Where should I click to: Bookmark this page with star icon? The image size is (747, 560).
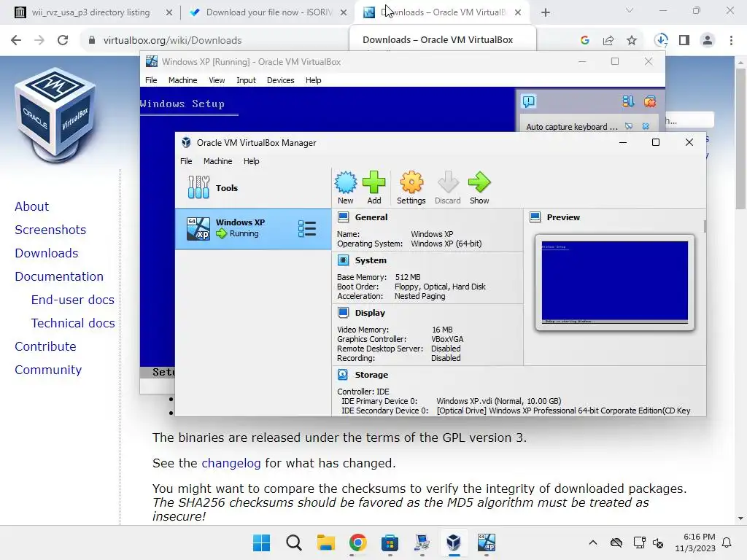[x=632, y=41]
